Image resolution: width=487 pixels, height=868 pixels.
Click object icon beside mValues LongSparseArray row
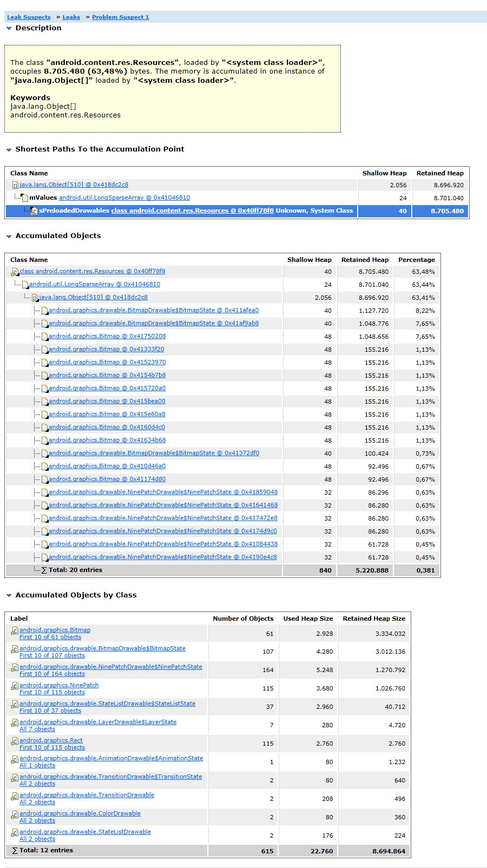(25, 198)
